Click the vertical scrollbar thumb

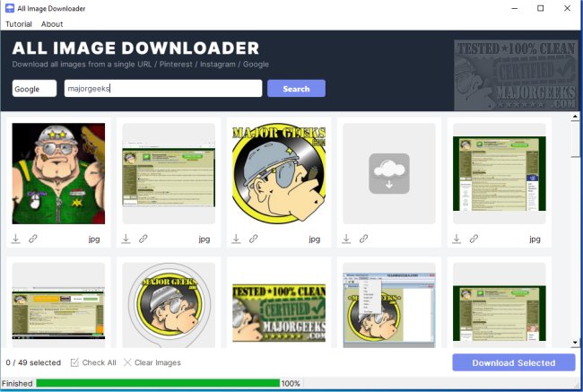click(575, 139)
